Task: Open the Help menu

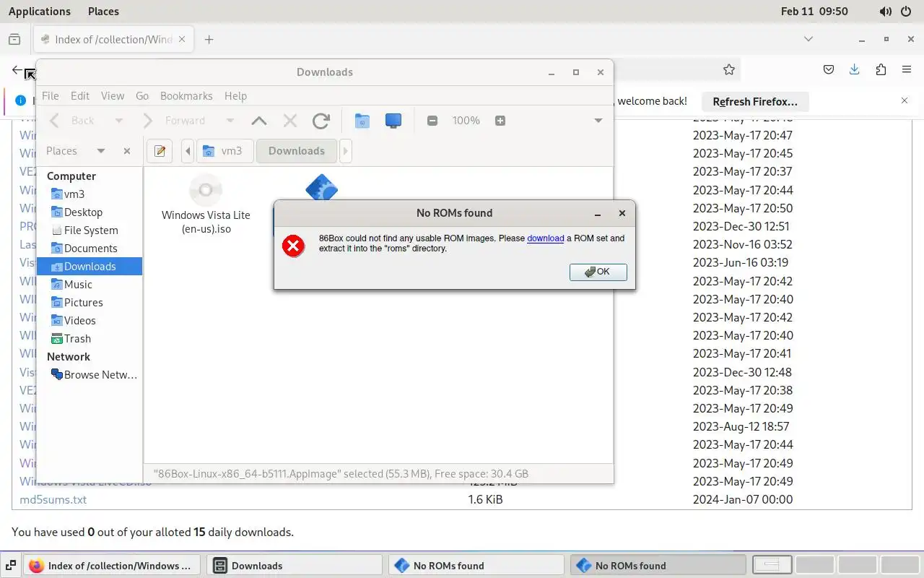Action: click(x=235, y=95)
